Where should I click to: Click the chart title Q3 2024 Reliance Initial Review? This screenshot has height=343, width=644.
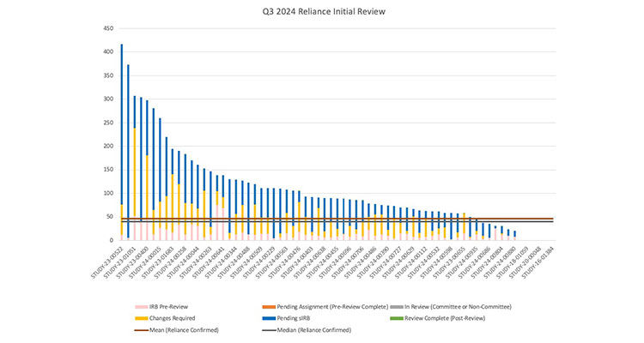coord(321,12)
